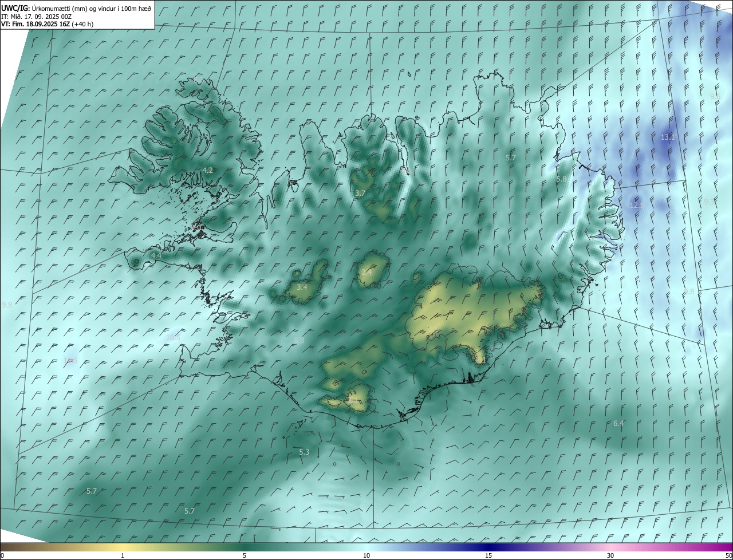This screenshot has height=560, width=733.
Task: Click the 0 tick on the colour scale
Action: [x=2, y=556]
